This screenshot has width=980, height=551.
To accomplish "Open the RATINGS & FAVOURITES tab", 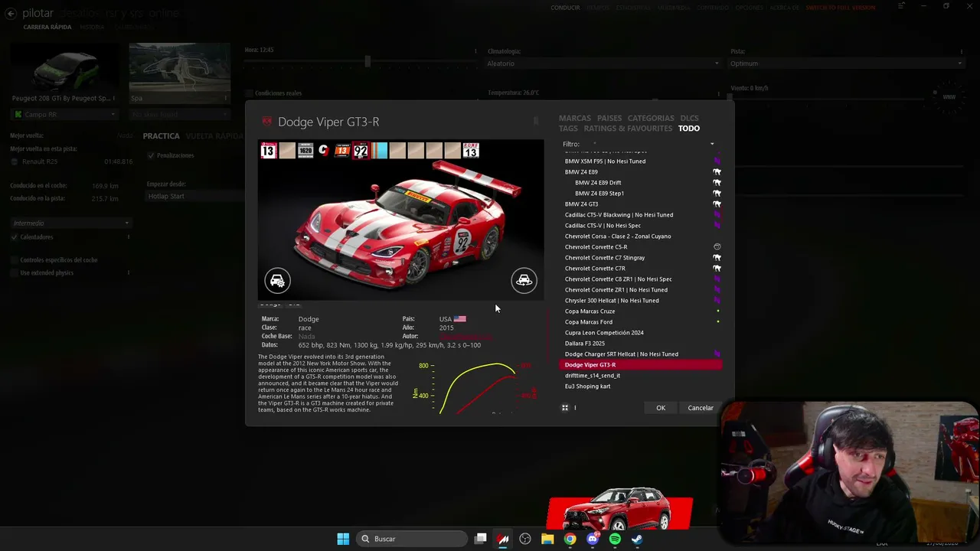I will pyautogui.click(x=628, y=129).
